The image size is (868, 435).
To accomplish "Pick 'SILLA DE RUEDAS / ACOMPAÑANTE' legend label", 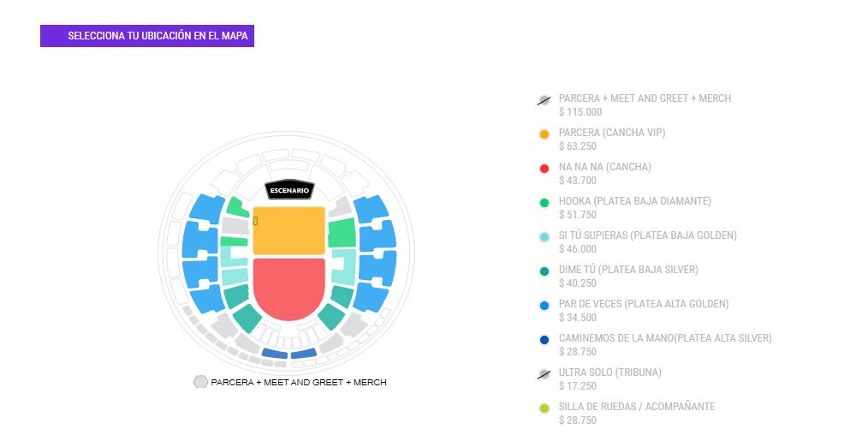I will (x=636, y=407).
